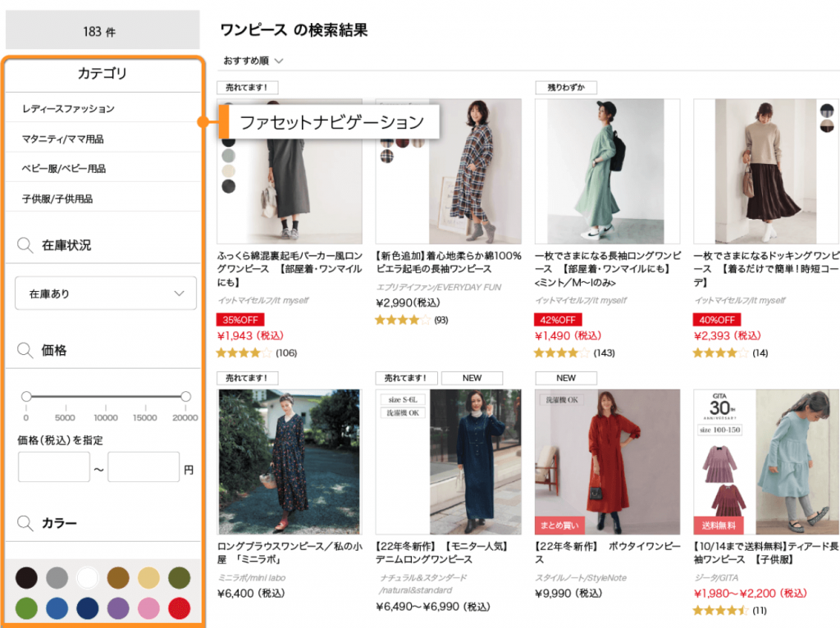
Task: Open the 在庫あり stock dropdown
Action: click(x=106, y=294)
